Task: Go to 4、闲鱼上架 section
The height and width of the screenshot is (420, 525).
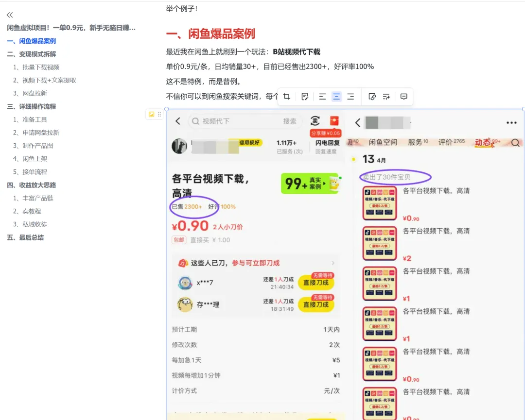Action: click(30, 159)
